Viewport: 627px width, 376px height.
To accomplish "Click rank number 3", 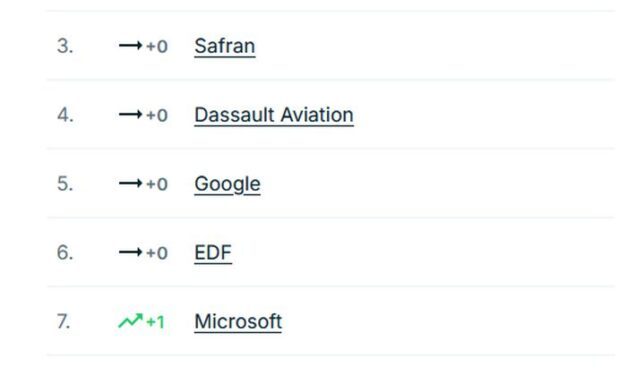I will (x=65, y=46).
